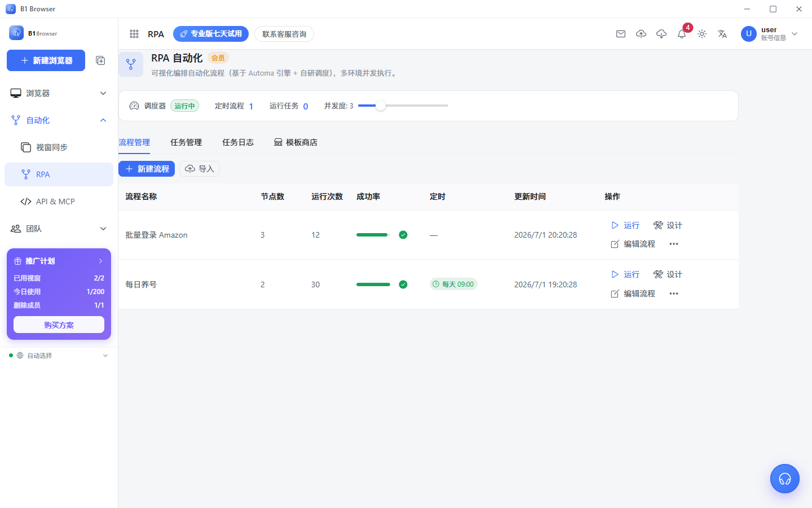Open the apps grid menu icon

click(134, 34)
